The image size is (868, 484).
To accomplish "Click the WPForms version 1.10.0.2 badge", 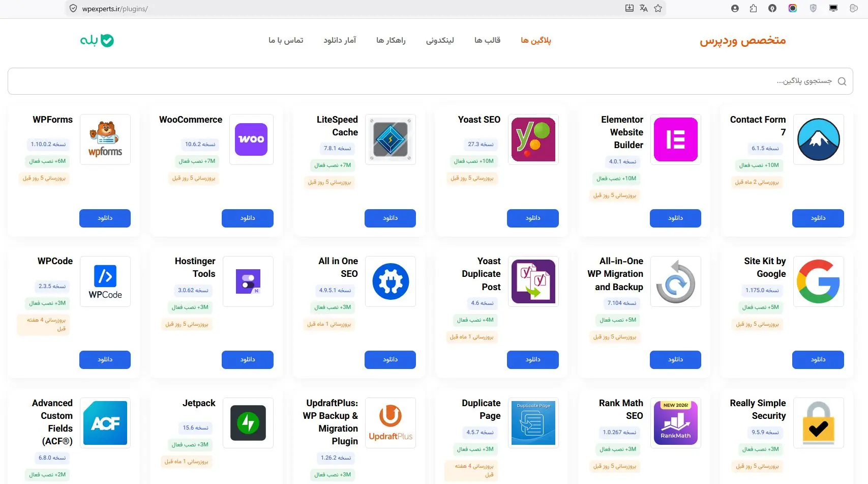I will (x=48, y=145).
